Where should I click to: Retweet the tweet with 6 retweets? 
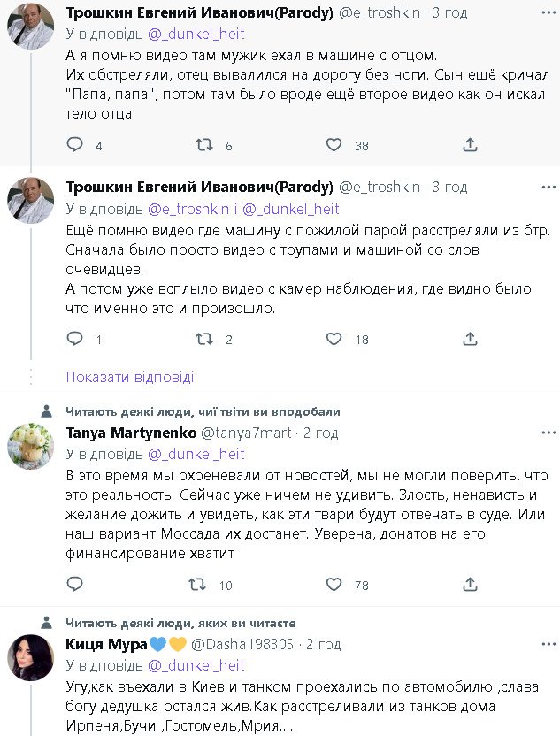[203, 145]
